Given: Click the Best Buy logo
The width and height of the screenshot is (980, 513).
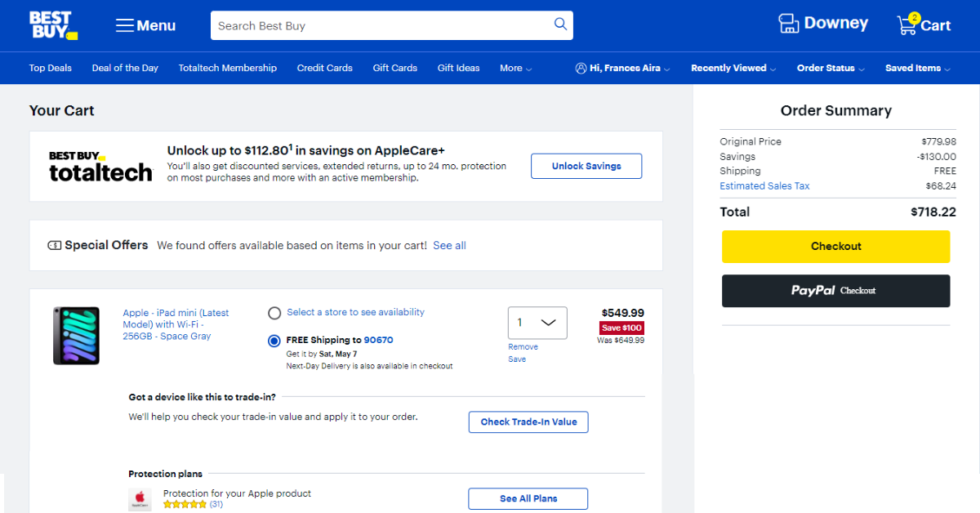Looking at the screenshot, I should point(52,25).
